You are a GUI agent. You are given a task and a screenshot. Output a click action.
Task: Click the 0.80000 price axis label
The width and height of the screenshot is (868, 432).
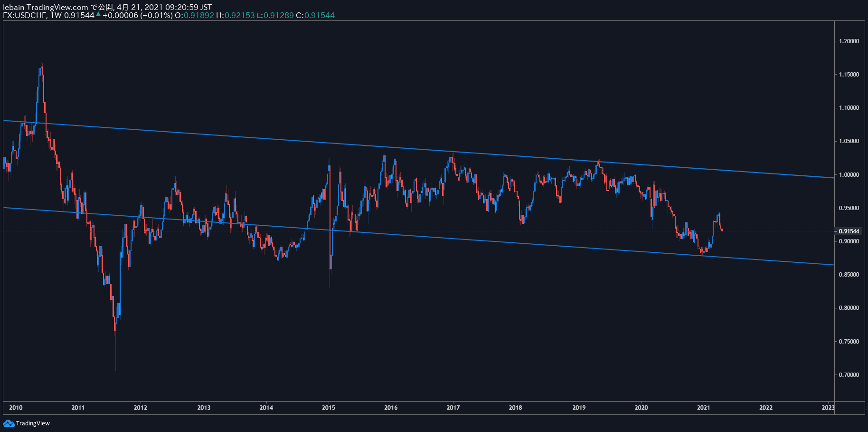coord(849,308)
